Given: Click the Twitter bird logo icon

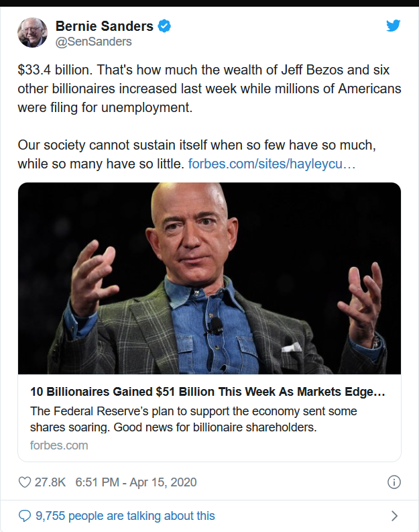Looking at the screenshot, I should click(394, 26).
